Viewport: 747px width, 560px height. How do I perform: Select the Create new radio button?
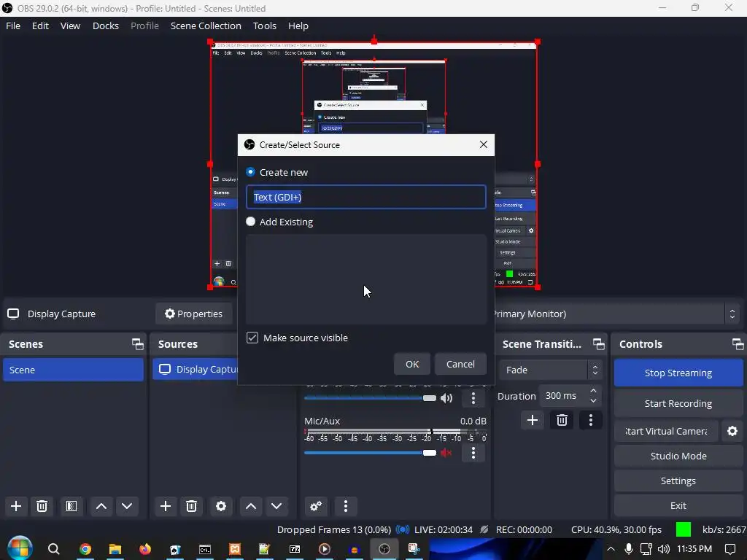pos(251,172)
